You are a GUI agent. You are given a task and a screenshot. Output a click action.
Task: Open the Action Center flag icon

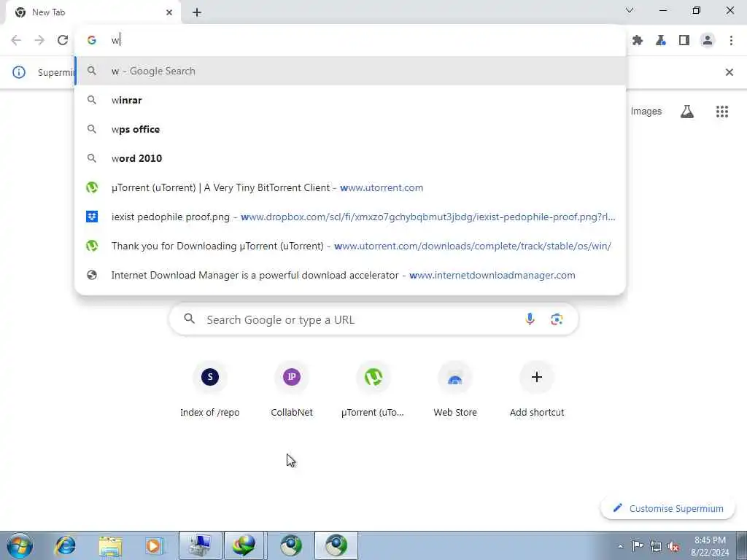(638, 546)
